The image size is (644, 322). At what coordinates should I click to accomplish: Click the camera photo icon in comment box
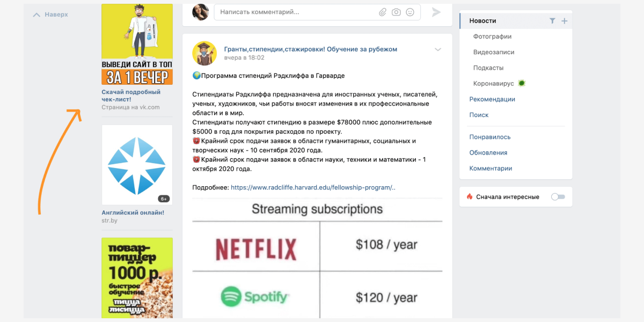(x=396, y=12)
